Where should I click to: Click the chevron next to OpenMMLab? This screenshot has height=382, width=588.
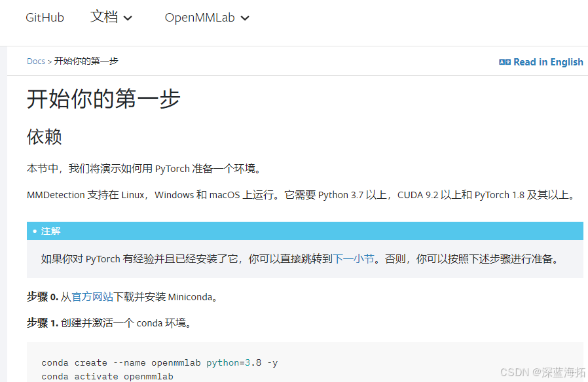pyautogui.click(x=244, y=18)
